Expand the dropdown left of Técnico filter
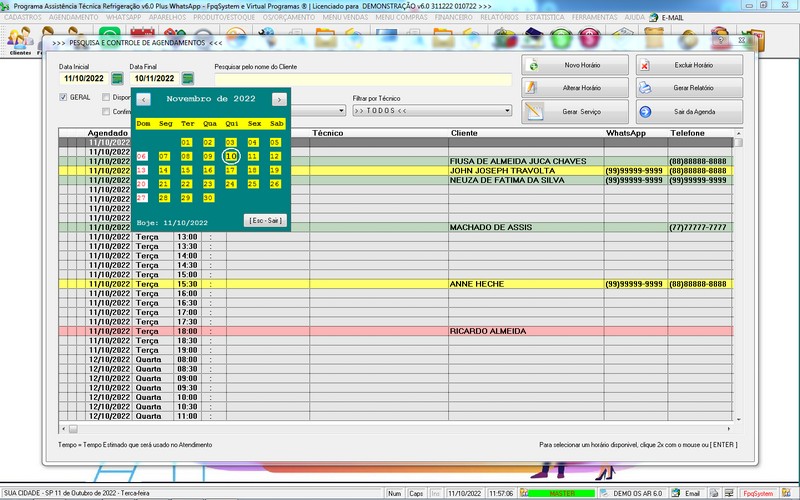The height and width of the screenshot is (500, 800). [x=341, y=111]
